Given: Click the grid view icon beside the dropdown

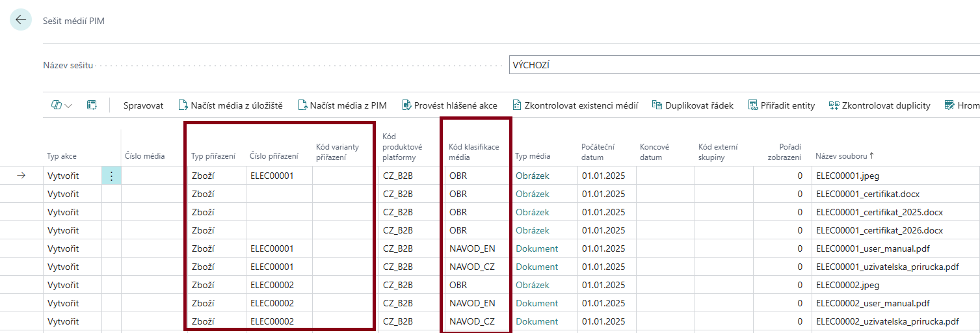Looking at the screenshot, I should pyautogui.click(x=92, y=105).
